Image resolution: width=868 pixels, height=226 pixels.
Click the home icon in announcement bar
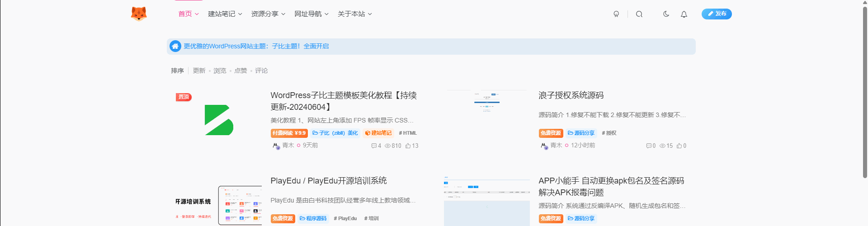click(175, 46)
